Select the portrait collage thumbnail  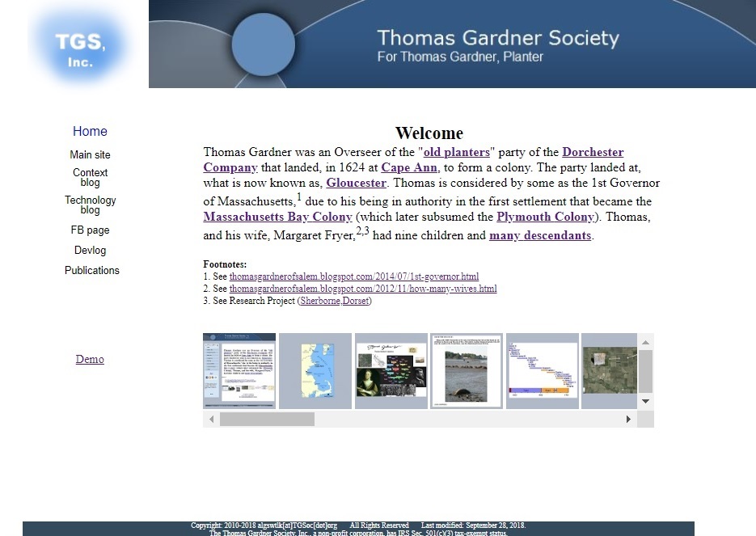[391, 370]
